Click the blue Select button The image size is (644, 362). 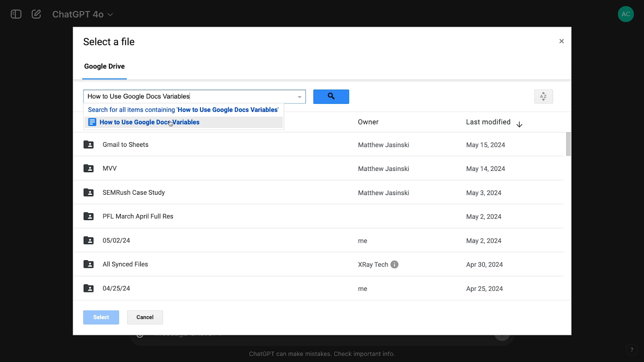(101, 317)
